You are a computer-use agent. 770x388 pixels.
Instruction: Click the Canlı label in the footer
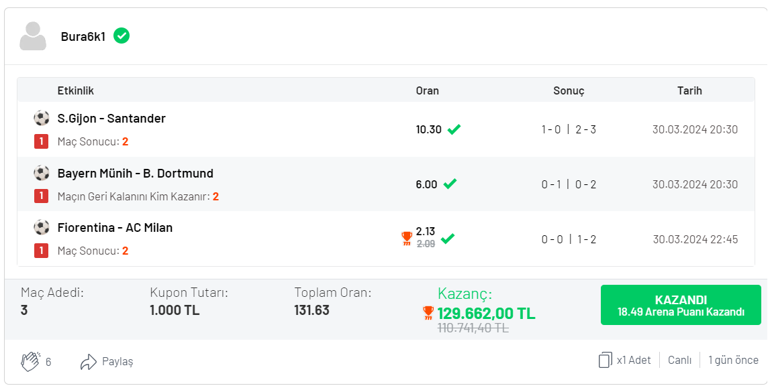point(680,360)
